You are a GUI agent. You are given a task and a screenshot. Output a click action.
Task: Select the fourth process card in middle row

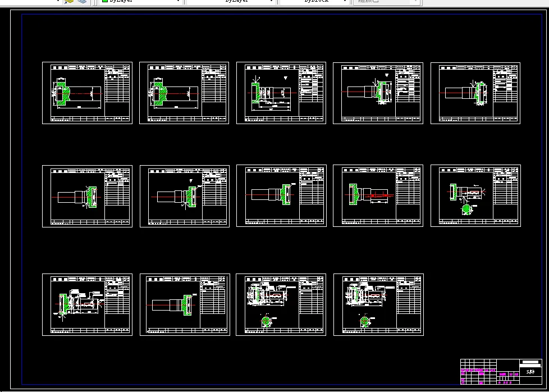pyautogui.click(x=378, y=195)
